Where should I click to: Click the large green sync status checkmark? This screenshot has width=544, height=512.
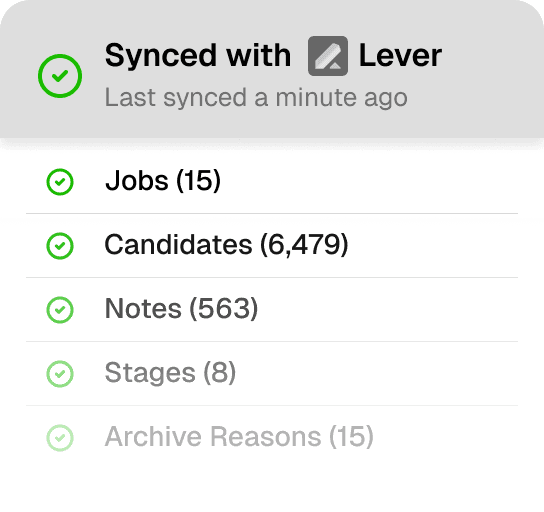[60, 76]
